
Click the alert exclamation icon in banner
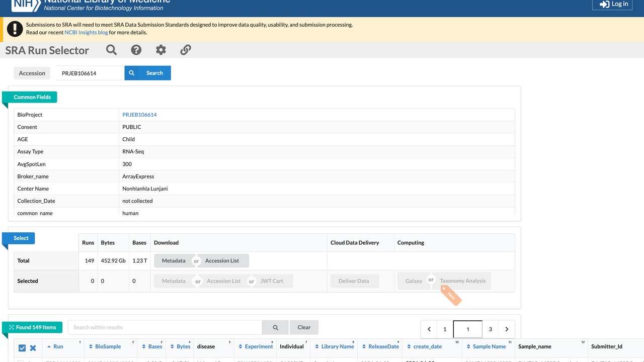click(15, 29)
